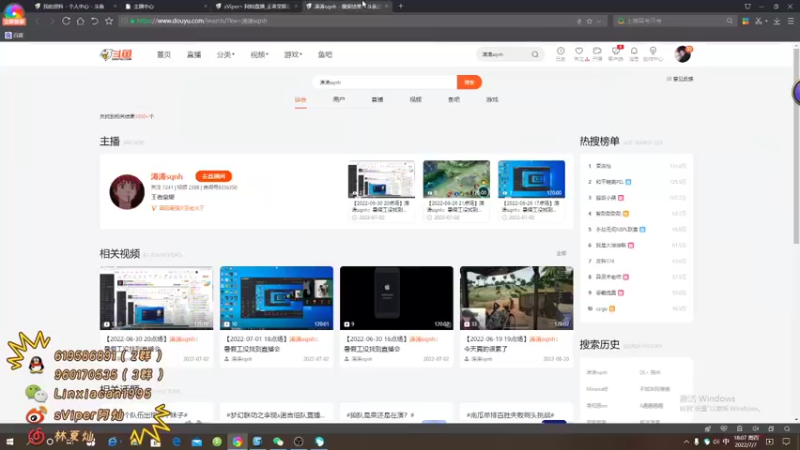Open the 涛涛sqnh streamer name link
Image resolution: width=800 pixels, height=450 pixels.
166,177
